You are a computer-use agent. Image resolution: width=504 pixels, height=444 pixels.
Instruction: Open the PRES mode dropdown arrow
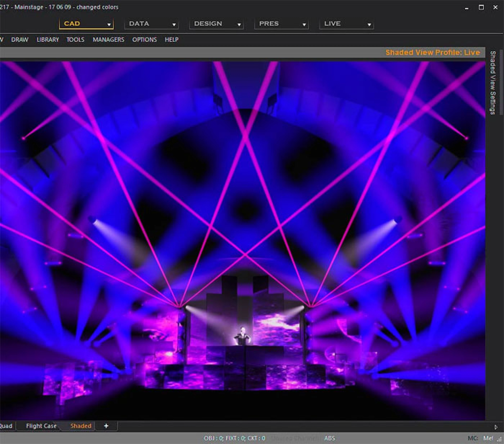304,25
